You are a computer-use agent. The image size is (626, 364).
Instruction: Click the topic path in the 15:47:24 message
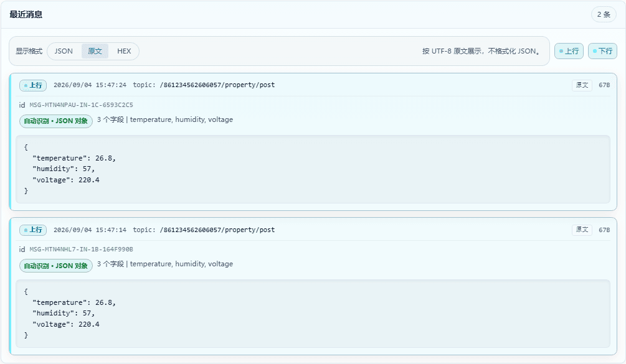point(217,85)
